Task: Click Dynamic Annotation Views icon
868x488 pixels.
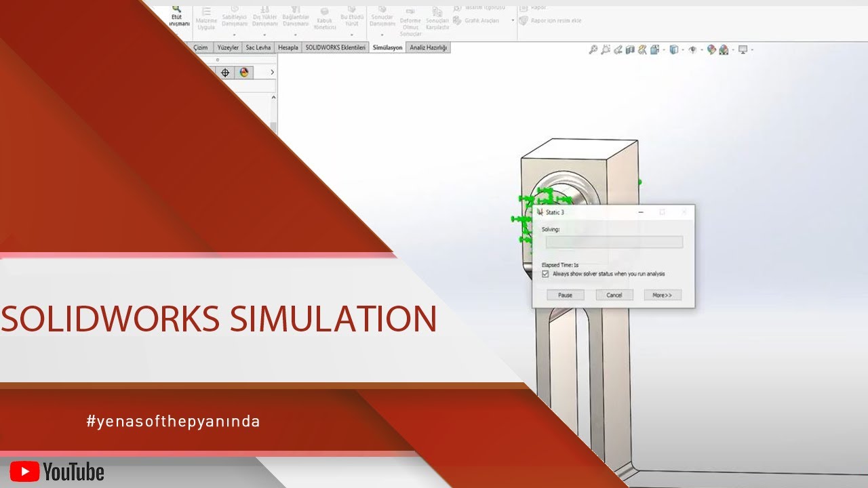Action: [x=642, y=49]
